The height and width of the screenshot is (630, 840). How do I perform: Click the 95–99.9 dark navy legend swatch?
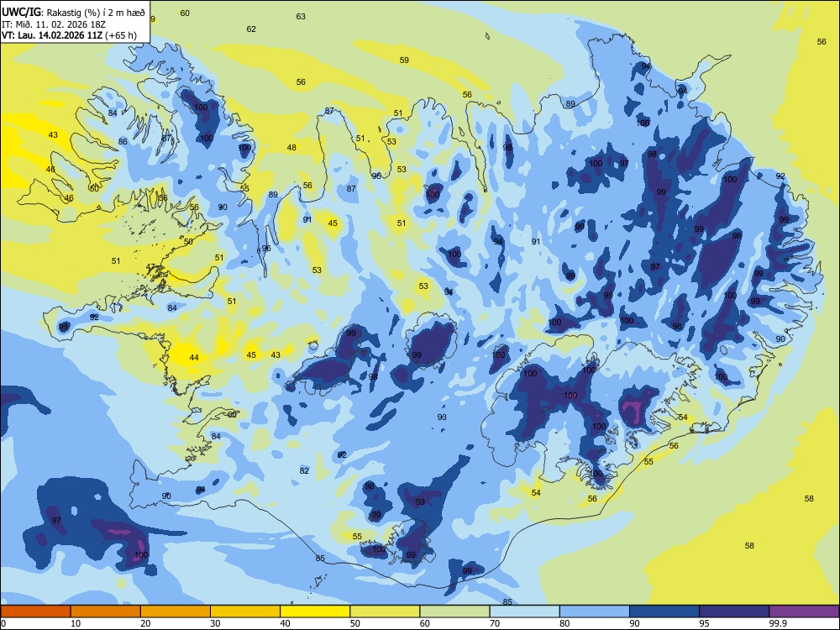point(734,612)
